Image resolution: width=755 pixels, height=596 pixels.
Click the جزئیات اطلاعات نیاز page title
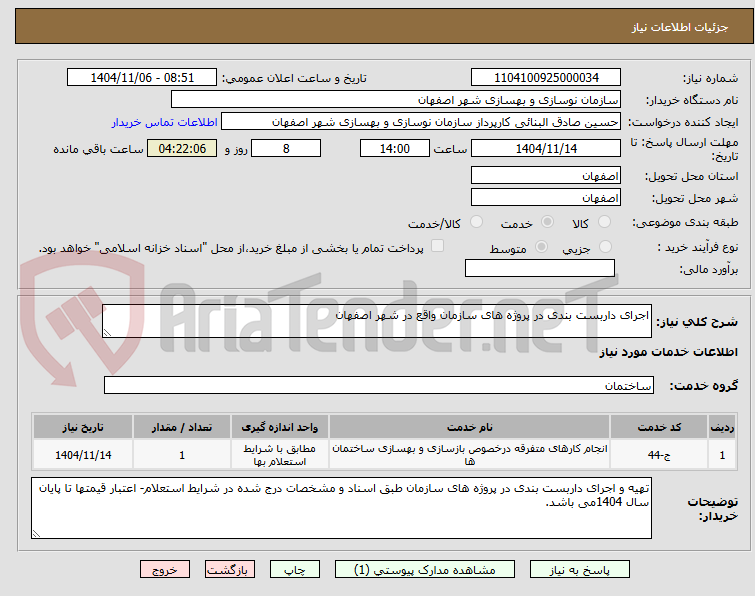(679, 27)
